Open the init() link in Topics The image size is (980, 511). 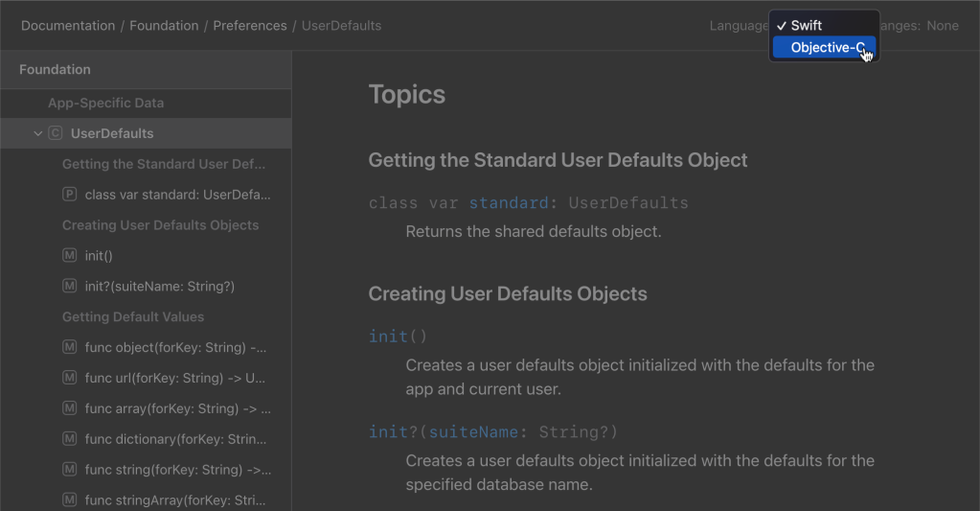tap(399, 337)
